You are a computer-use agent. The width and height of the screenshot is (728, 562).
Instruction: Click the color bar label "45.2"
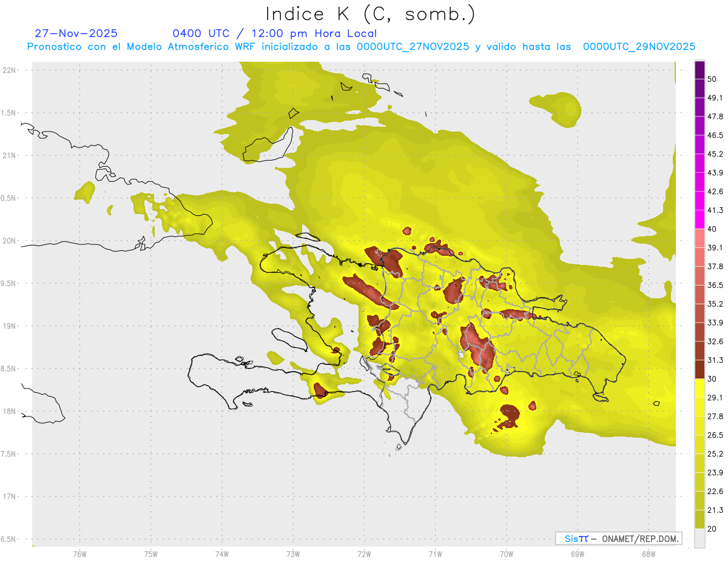[x=715, y=154]
